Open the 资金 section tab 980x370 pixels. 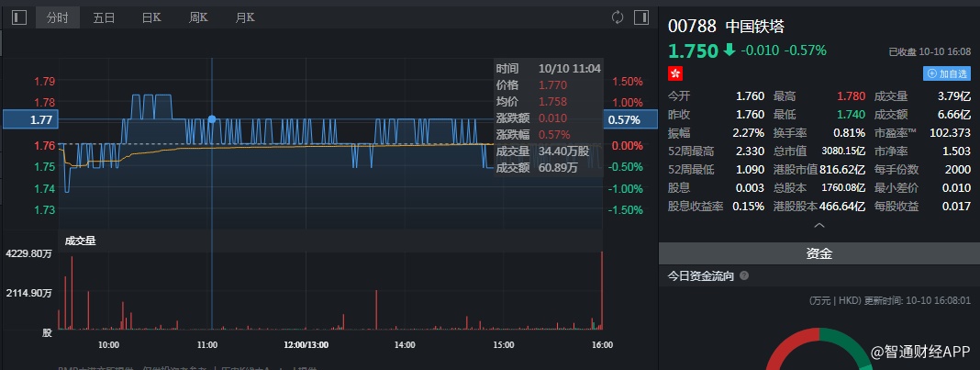819,253
